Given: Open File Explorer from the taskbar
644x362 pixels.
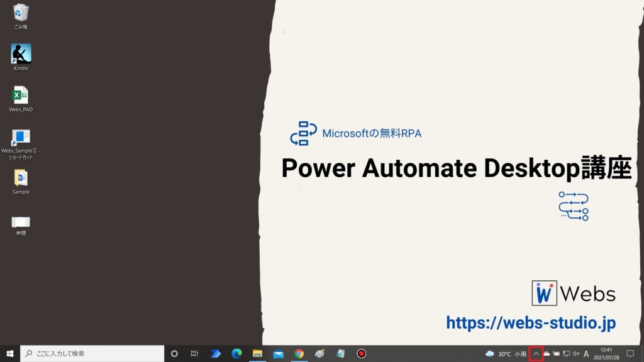Looking at the screenshot, I should [257, 353].
